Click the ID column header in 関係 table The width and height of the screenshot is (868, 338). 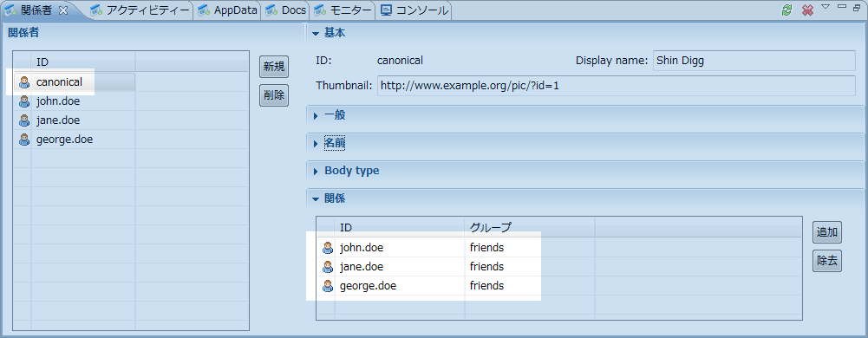tap(399, 227)
